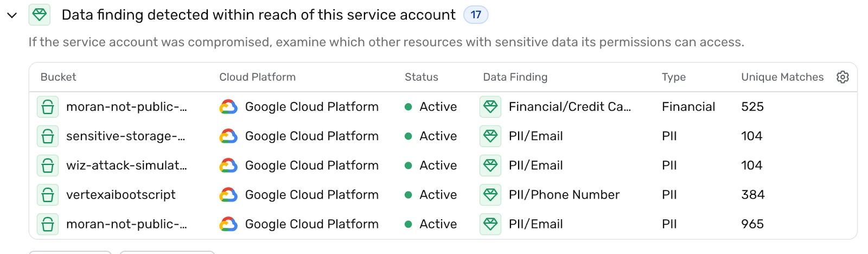Screen dimensions: 868x254
Task: Click the 17 findings count badge
Action: point(476,15)
